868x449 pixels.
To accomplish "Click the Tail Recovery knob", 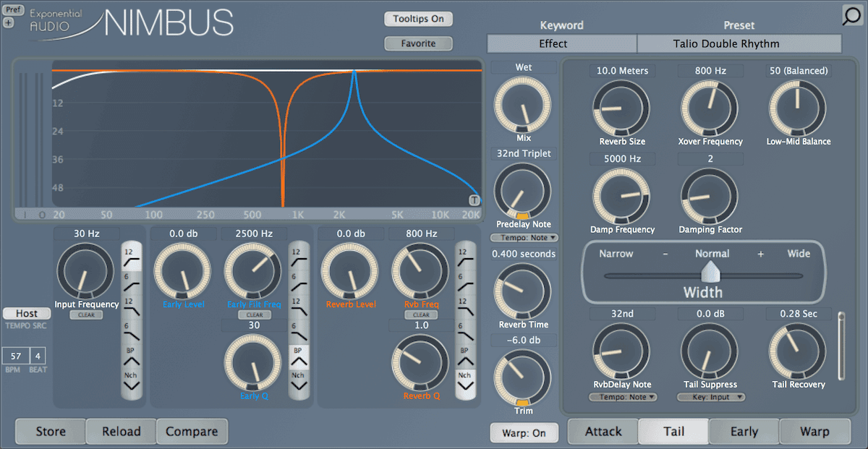I will click(x=798, y=351).
